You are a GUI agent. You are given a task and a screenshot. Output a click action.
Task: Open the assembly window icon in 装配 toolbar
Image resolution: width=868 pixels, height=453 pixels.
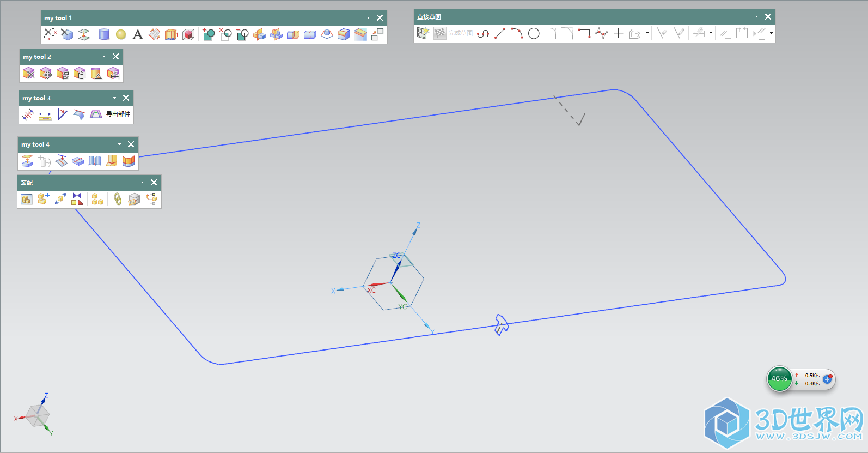pyautogui.click(x=27, y=199)
